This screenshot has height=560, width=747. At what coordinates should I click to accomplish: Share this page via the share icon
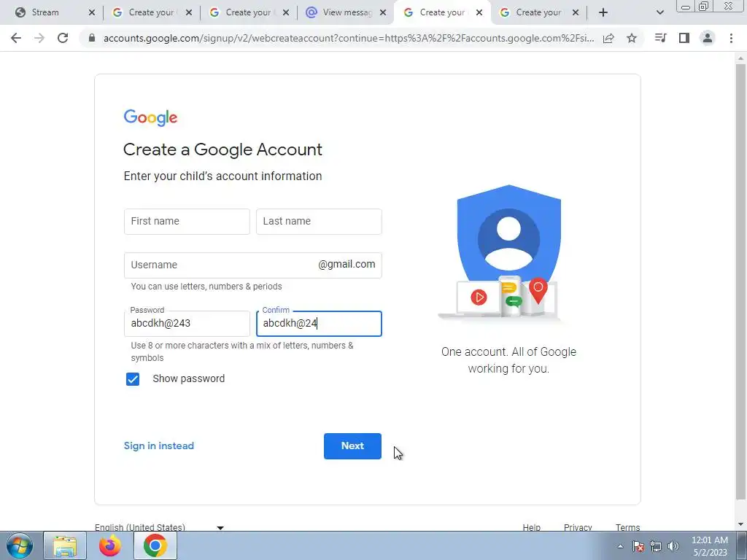pyautogui.click(x=608, y=38)
